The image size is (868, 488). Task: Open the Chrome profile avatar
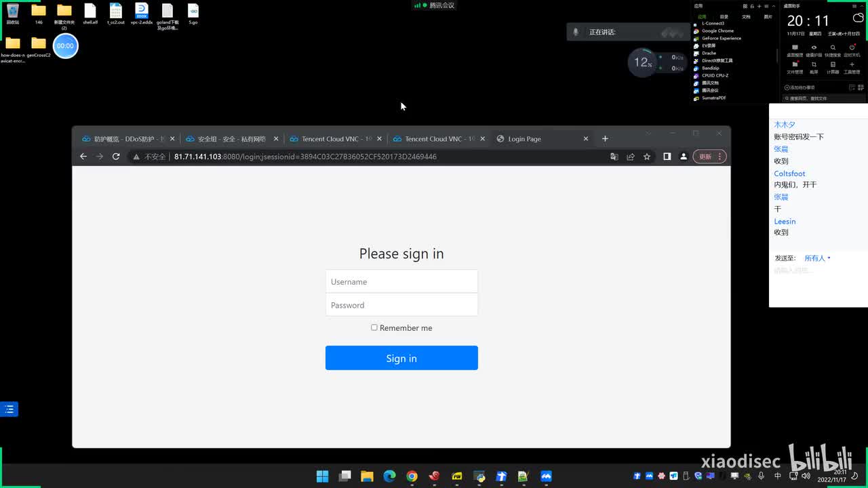point(684,157)
